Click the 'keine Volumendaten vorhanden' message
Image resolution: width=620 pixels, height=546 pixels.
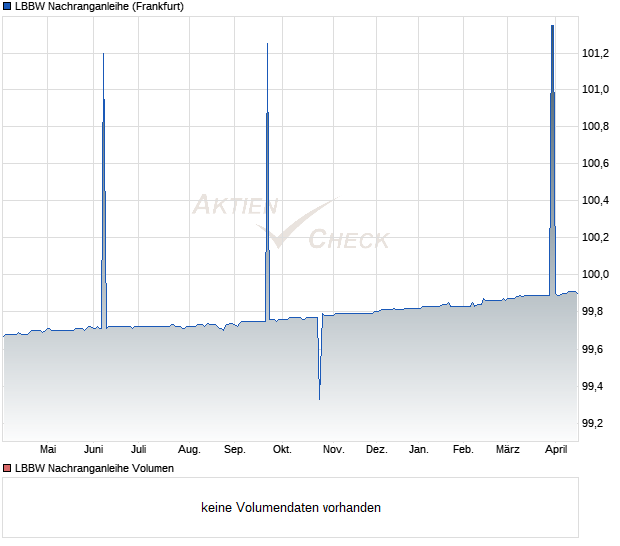point(291,508)
